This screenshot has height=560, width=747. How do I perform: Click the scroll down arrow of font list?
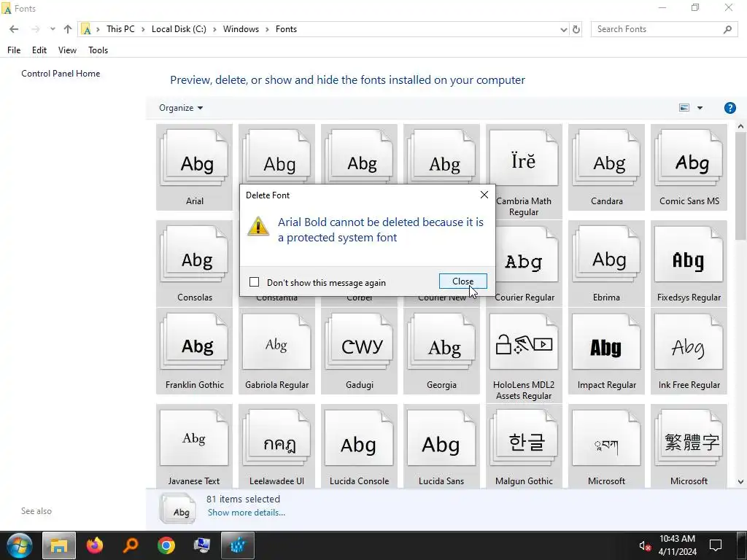740,481
